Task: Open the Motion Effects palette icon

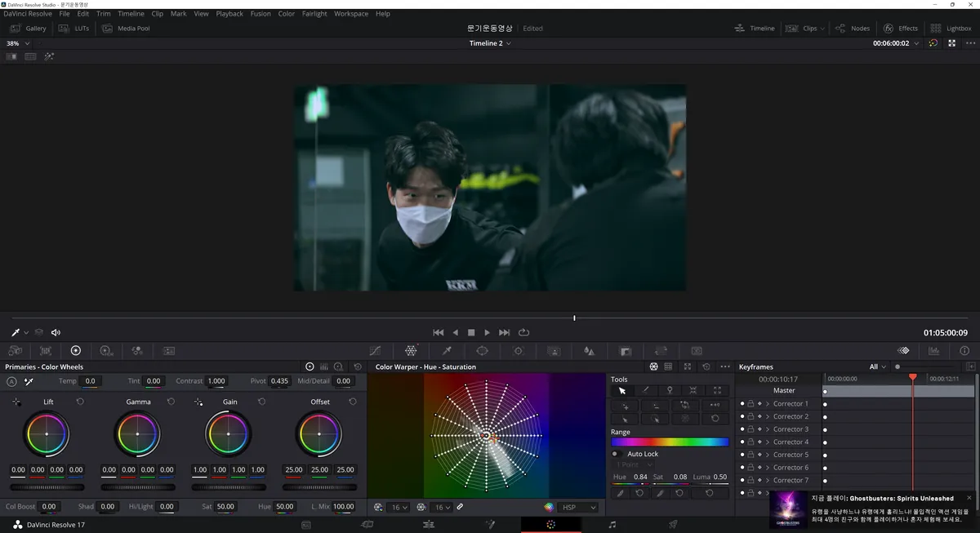Action: tap(169, 350)
